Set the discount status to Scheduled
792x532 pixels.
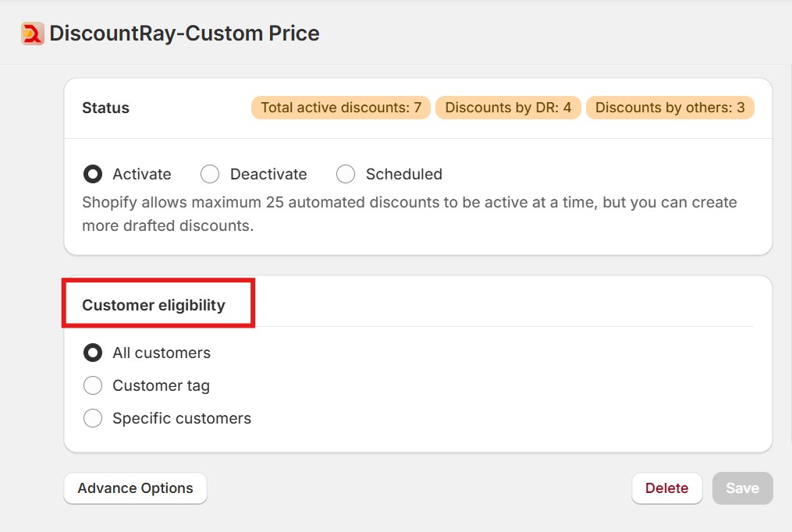[346, 174]
